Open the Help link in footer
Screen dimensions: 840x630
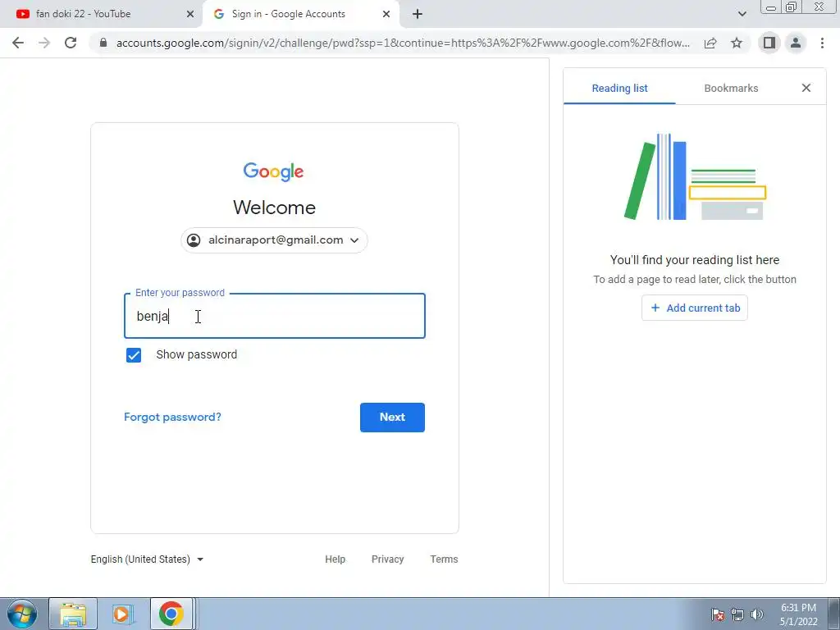click(x=335, y=559)
